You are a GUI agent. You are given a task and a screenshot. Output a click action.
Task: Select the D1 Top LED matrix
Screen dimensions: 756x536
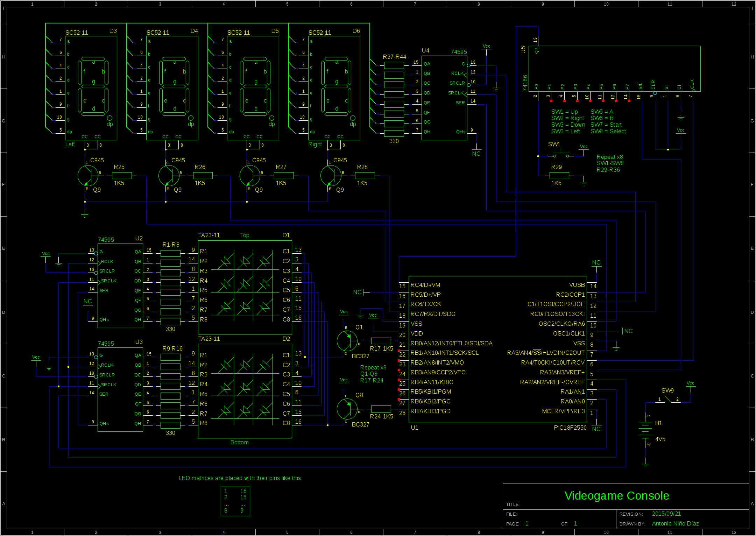coord(245,287)
